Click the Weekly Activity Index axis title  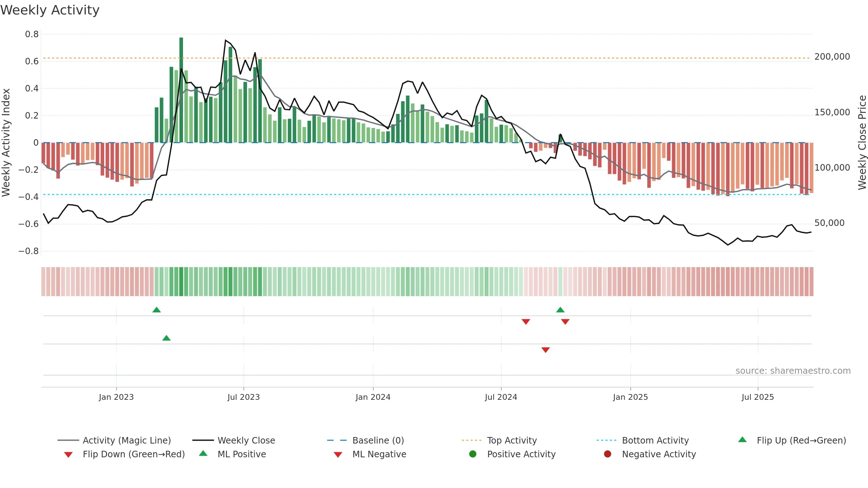tap(6, 142)
